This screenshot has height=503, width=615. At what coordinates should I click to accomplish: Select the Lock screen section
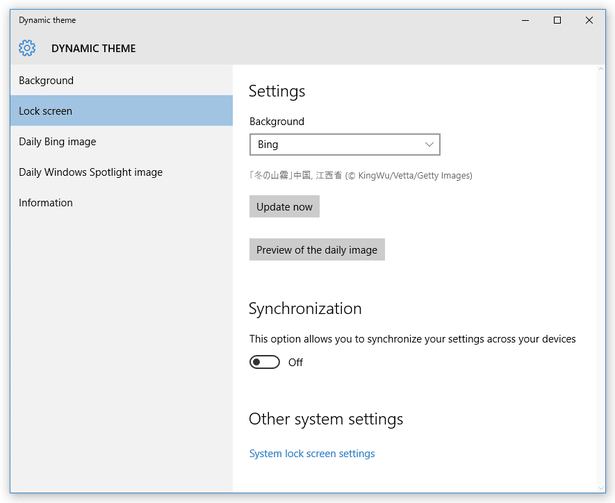click(122, 111)
